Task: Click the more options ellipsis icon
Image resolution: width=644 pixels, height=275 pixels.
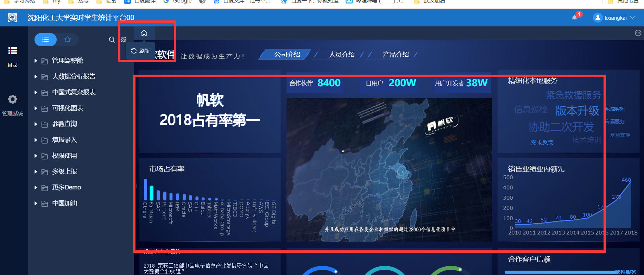Action: 638,33
